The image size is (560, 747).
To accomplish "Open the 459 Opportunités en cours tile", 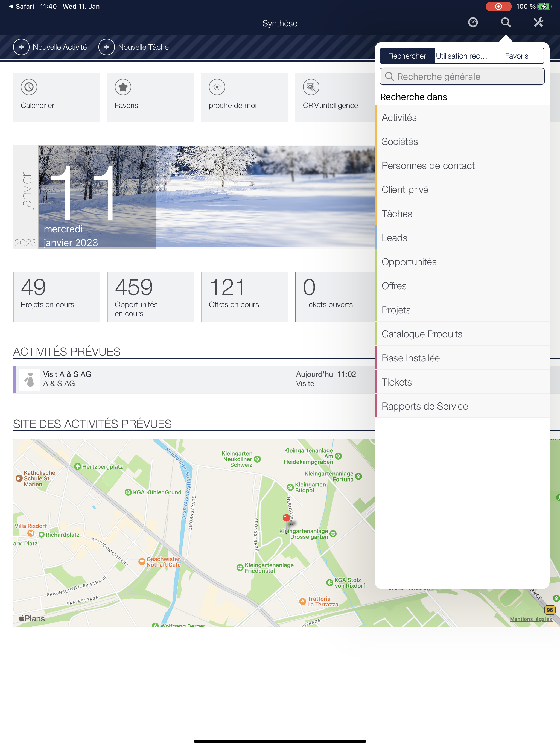I will 150,297.
